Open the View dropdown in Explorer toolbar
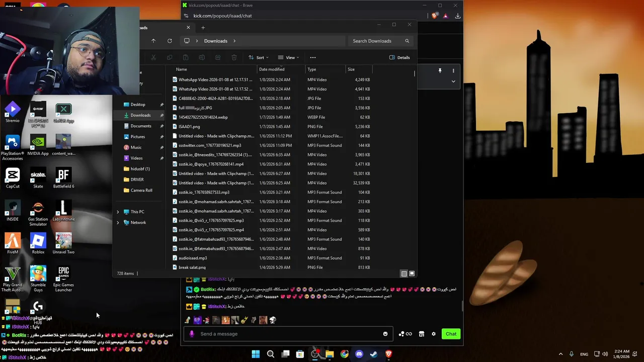The height and width of the screenshot is (362, 644). tap(289, 57)
